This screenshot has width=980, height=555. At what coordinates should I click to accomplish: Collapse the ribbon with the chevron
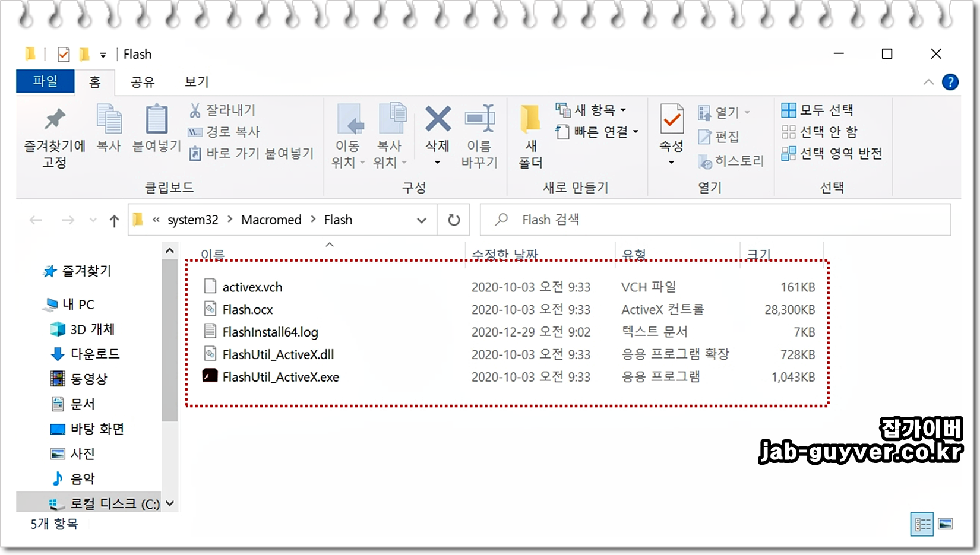[928, 82]
